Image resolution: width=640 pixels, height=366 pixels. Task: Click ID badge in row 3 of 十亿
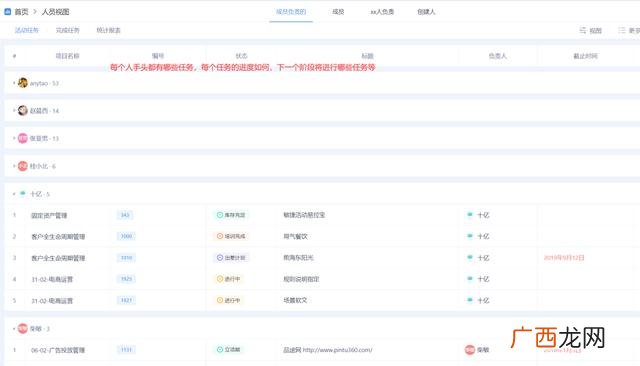pos(126,258)
